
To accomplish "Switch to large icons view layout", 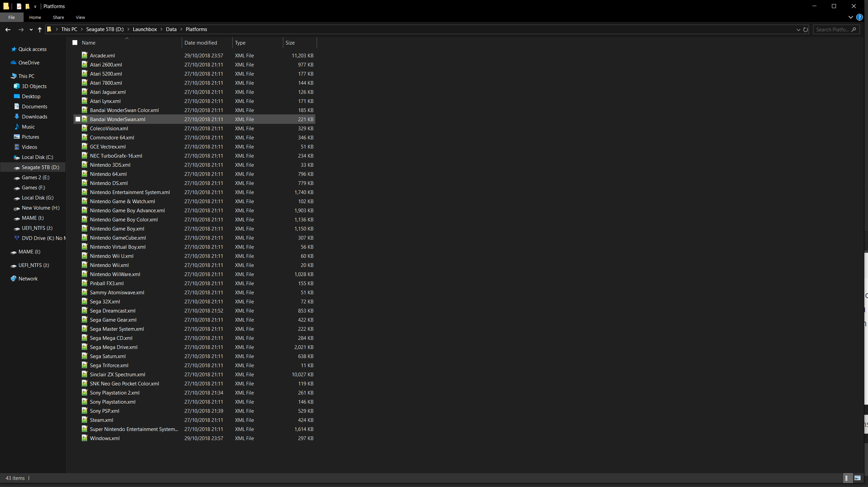I will [x=858, y=478].
